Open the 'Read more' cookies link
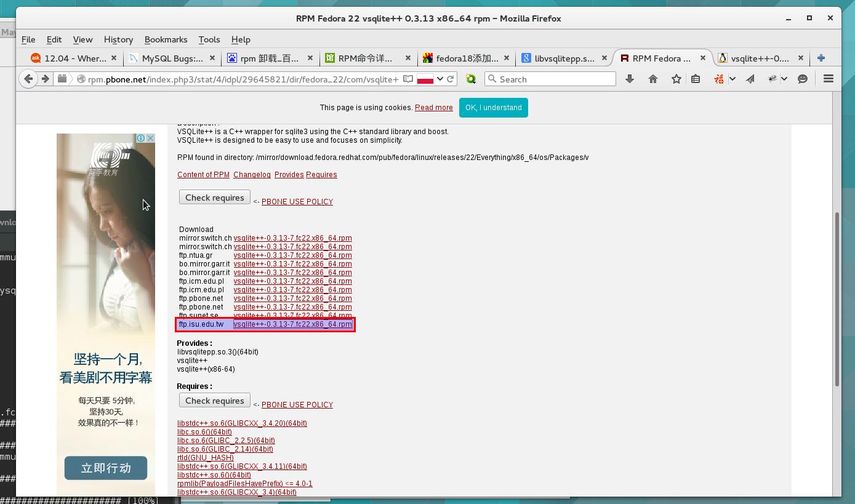This screenshot has height=504, width=855. (x=433, y=108)
